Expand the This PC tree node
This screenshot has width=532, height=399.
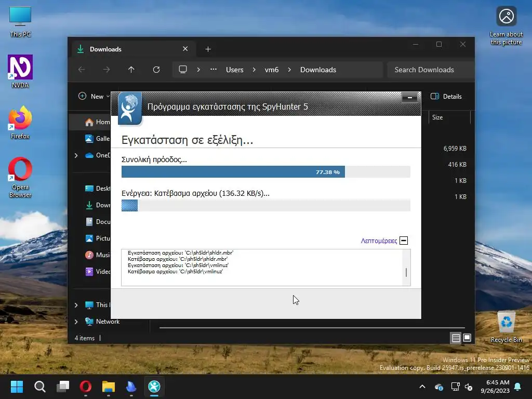click(76, 305)
